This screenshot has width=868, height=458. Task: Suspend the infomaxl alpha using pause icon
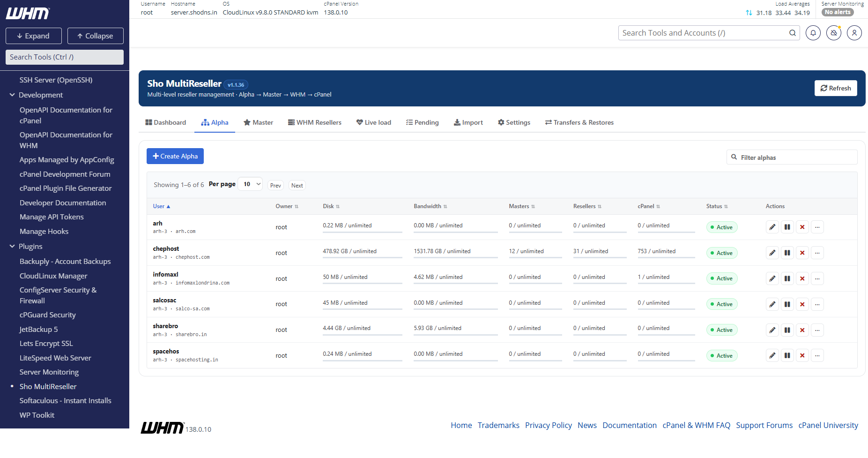point(787,278)
